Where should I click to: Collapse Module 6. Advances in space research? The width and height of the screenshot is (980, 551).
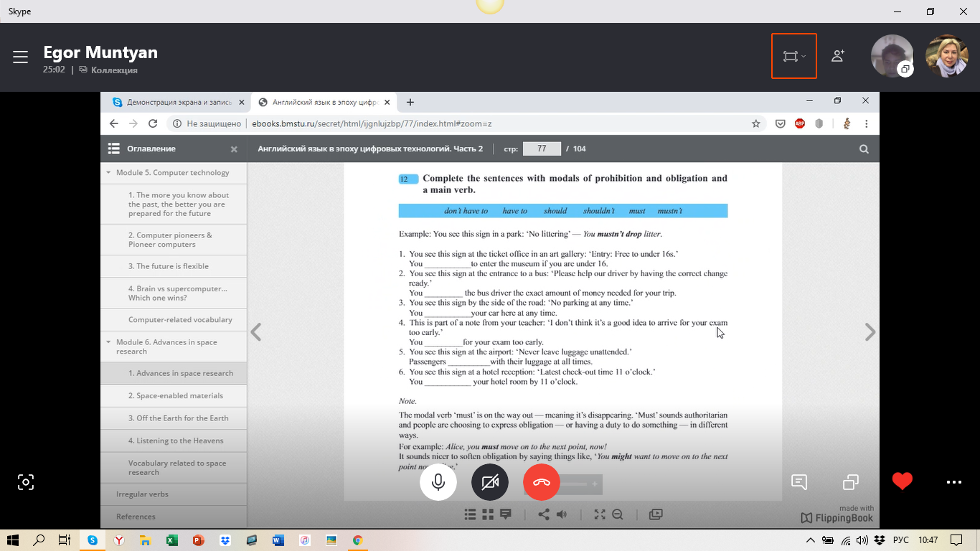pos(109,342)
